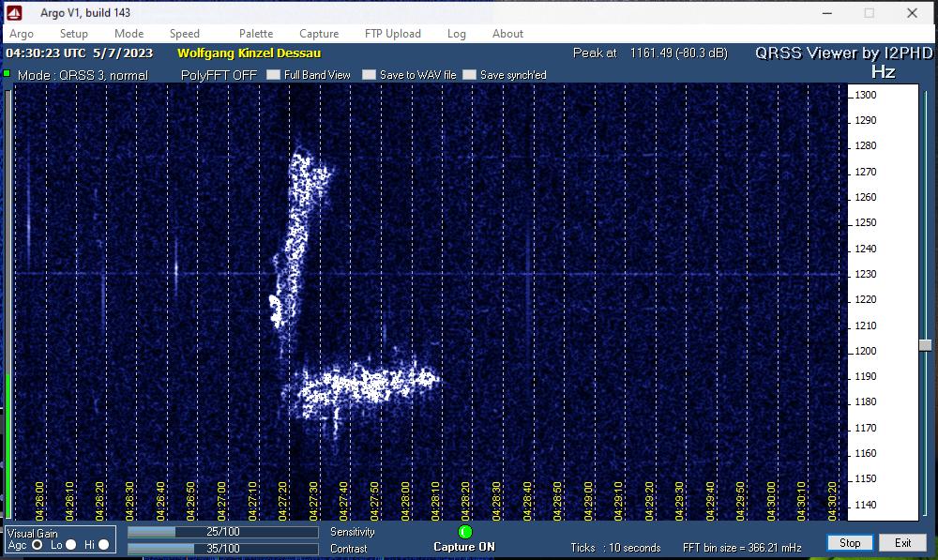Select the Lo visual gain radio button
The width and height of the screenshot is (938, 560).
(x=70, y=544)
